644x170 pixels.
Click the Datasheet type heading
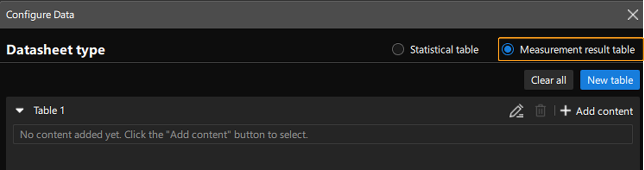(x=56, y=50)
